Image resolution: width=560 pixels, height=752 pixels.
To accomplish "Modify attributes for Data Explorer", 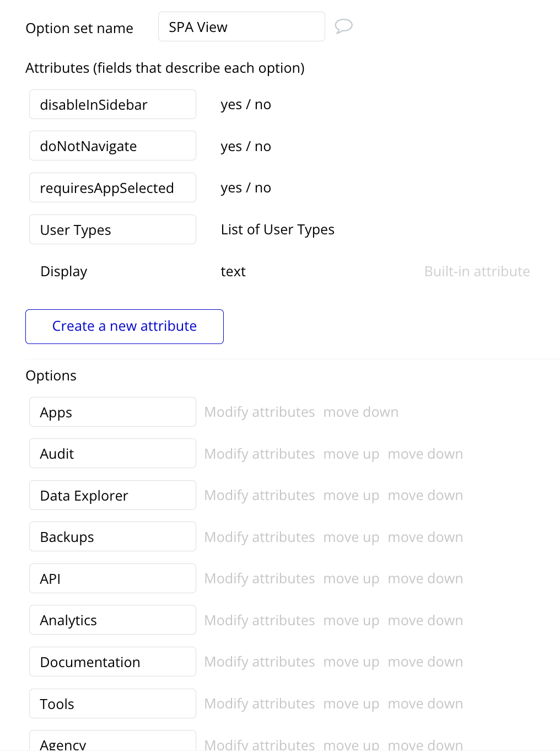I will pos(260,496).
